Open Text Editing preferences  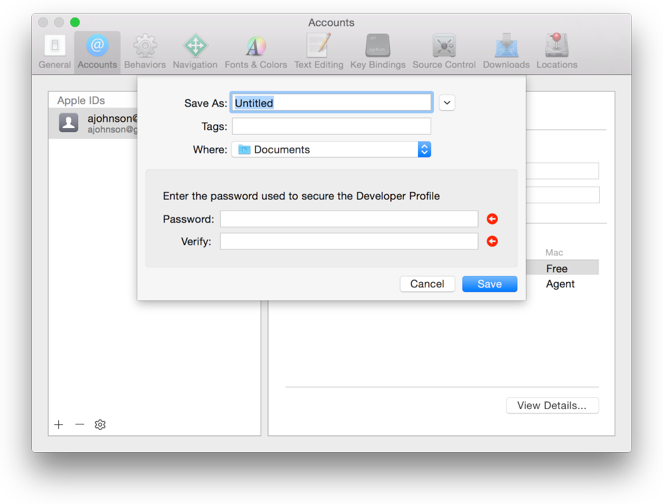[x=319, y=52]
